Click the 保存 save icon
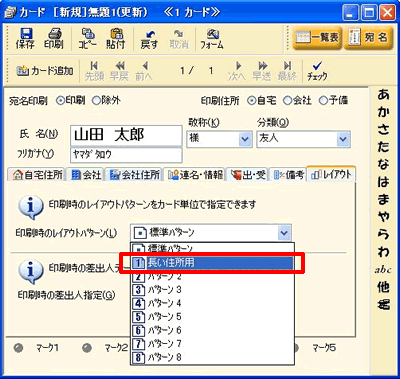Image resolution: width=400 pixels, height=379 pixels. (25, 39)
